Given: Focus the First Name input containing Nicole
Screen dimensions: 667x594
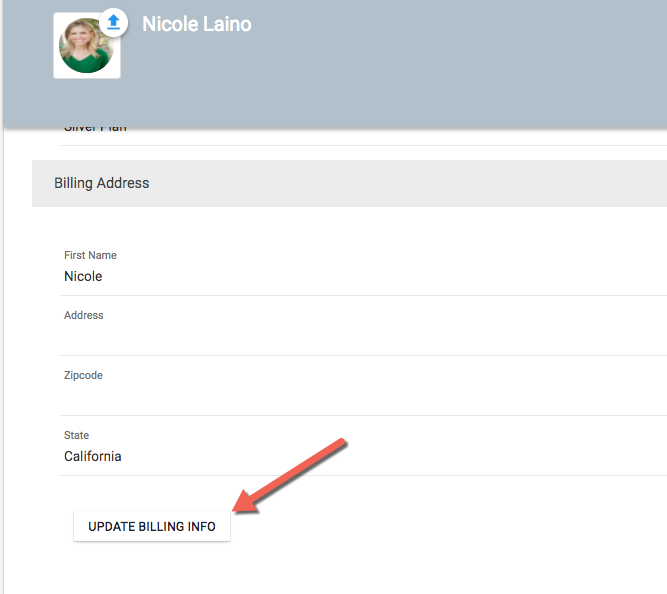Looking at the screenshot, I should (x=300, y=277).
